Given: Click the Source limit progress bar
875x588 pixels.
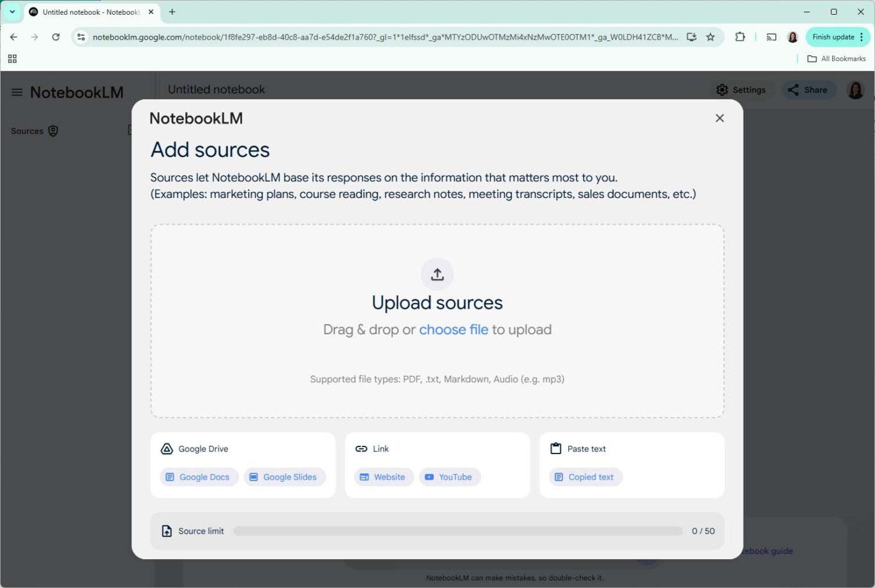Looking at the screenshot, I should tap(458, 530).
